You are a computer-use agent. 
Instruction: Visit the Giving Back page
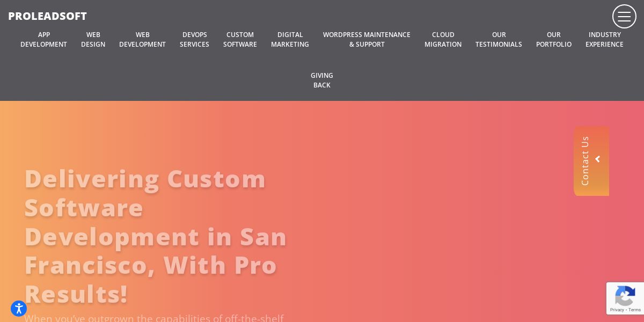coord(322,80)
